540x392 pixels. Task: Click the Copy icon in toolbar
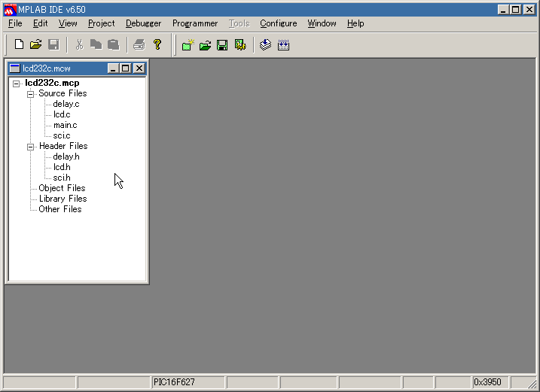click(96, 44)
